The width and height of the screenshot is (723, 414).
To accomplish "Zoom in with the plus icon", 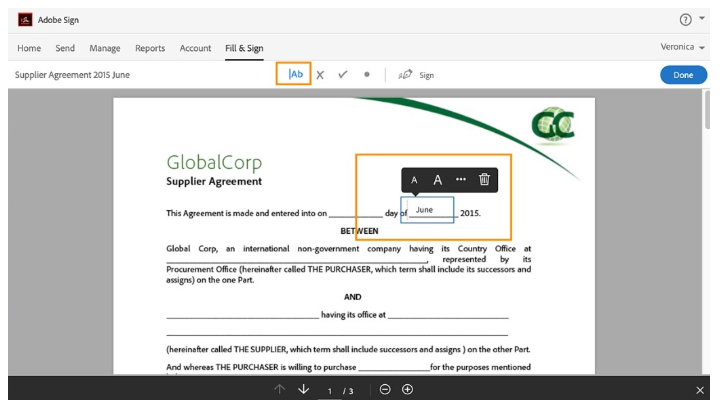I will tap(407, 389).
